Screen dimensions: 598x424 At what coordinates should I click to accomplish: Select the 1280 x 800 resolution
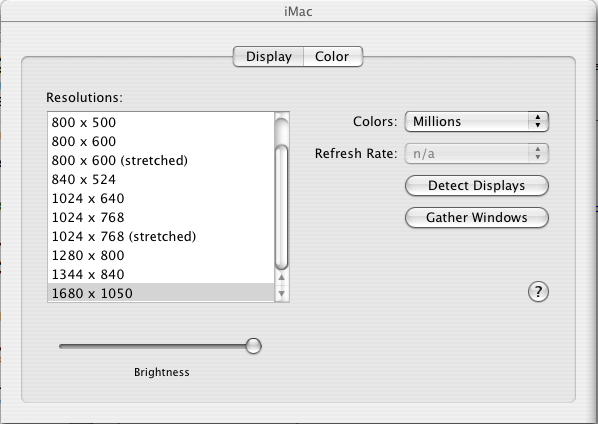pyautogui.click(x=161, y=255)
